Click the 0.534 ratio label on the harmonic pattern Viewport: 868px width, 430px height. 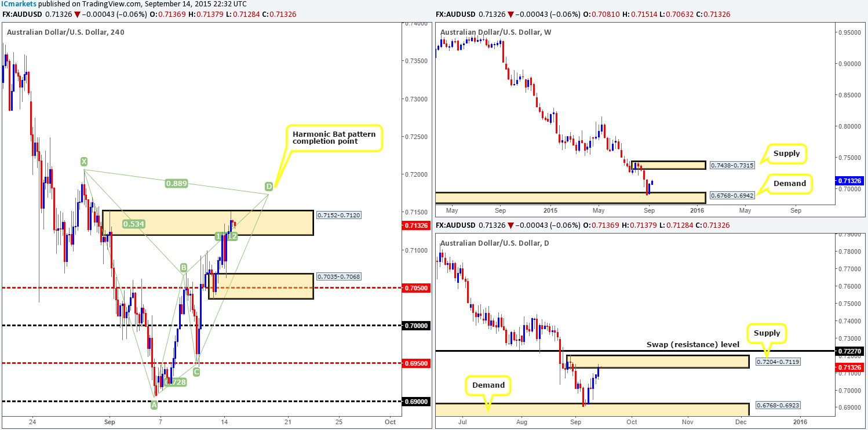(x=133, y=223)
